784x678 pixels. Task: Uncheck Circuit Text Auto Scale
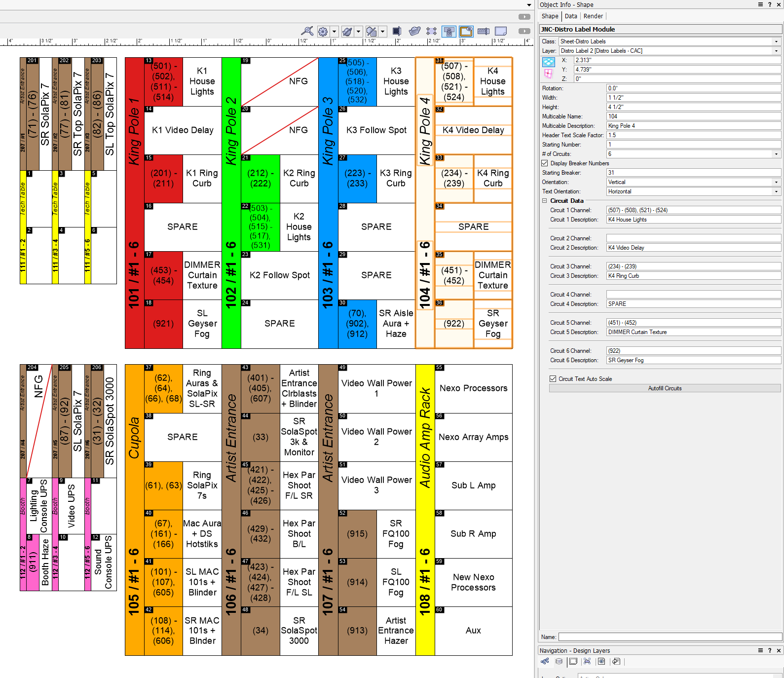[x=553, y=379]
